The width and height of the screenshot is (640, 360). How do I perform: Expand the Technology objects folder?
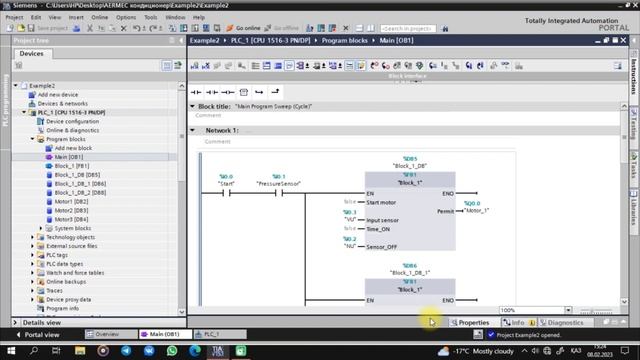coord(33,237)
